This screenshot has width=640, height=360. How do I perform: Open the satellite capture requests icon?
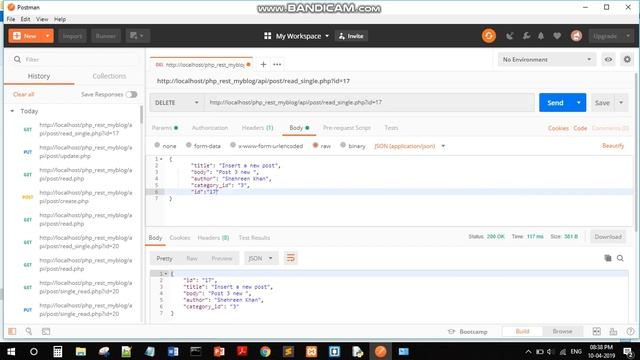click(x=509, y=36)
